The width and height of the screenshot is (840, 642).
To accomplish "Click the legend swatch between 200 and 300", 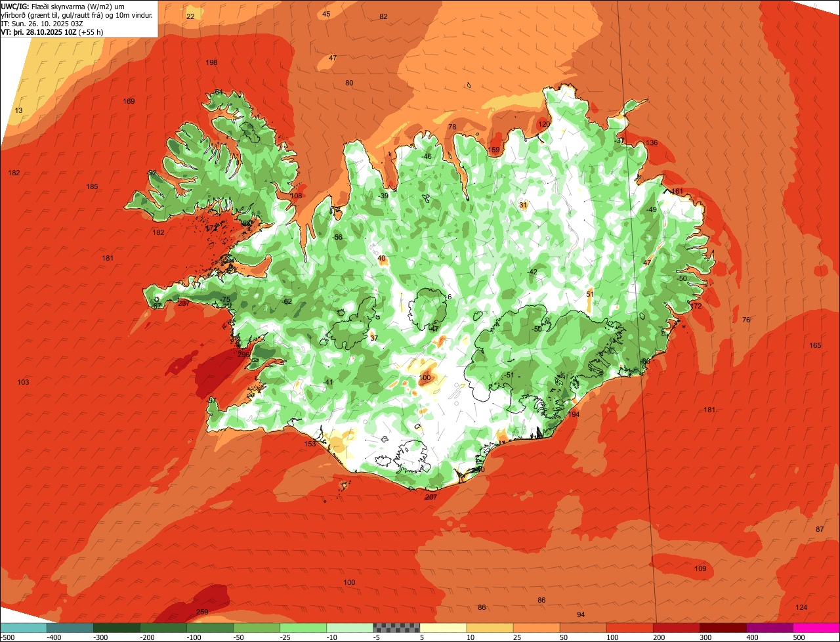I will (x=675, y=628).
